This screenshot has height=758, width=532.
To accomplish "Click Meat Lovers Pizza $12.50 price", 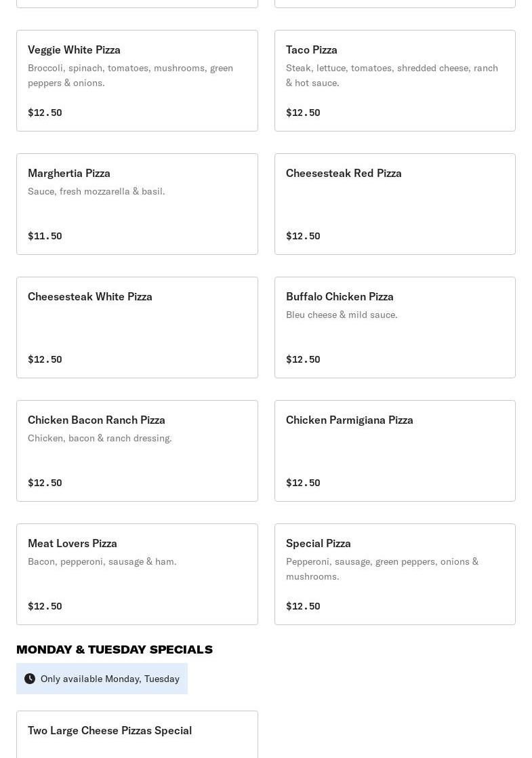I will tap(45, 606).
